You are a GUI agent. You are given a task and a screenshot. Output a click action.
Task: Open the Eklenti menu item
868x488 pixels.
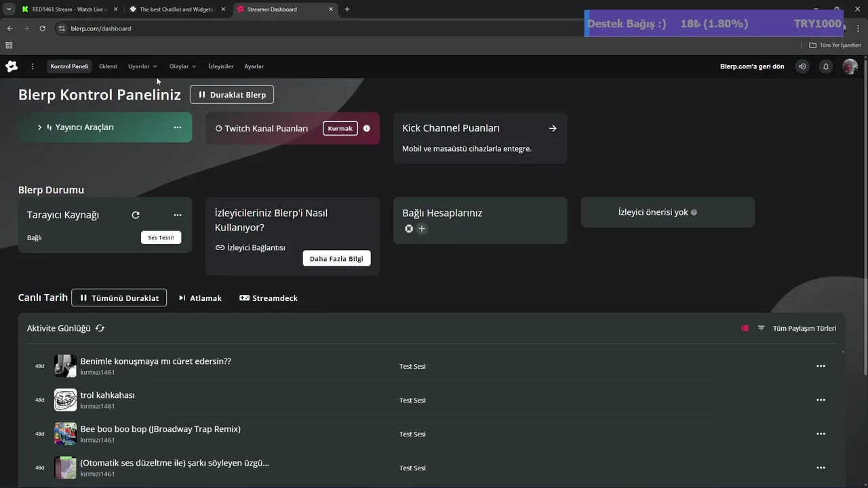coord(108,66)
